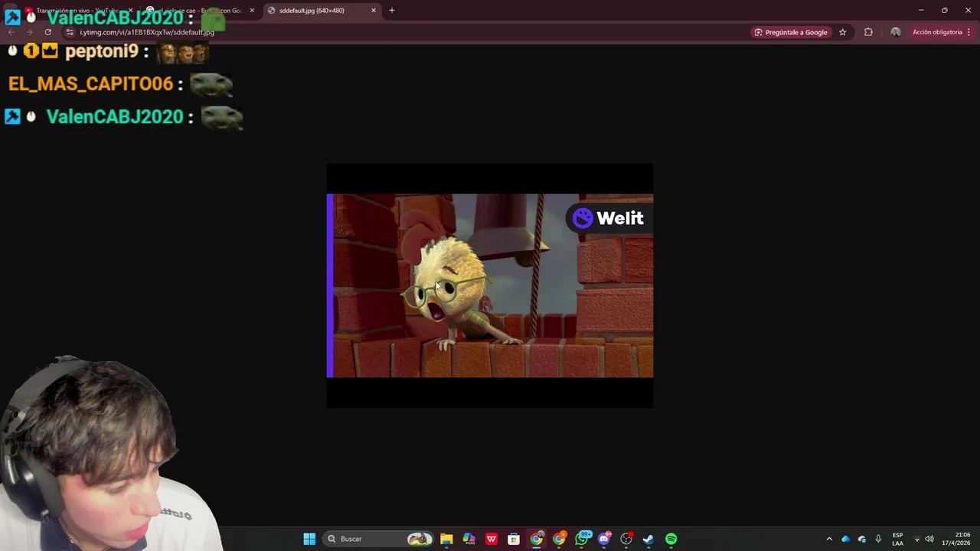
Task: Click the Chicken Little thumbnail image
Action: point(490,285)
